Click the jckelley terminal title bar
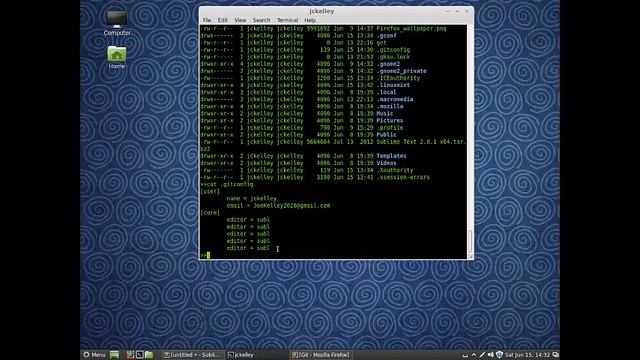The height and width of the screenshot is (360, 640). [322, 11]
